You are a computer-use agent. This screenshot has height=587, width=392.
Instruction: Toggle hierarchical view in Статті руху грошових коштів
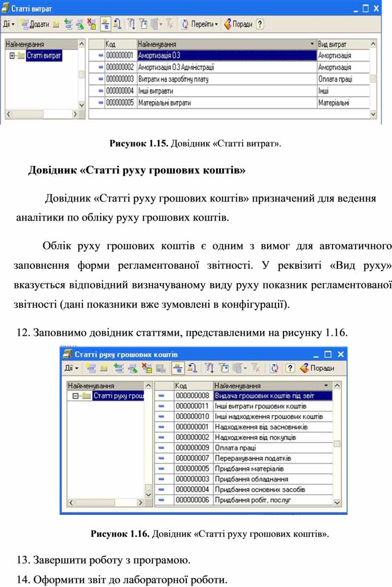(177, 368)
